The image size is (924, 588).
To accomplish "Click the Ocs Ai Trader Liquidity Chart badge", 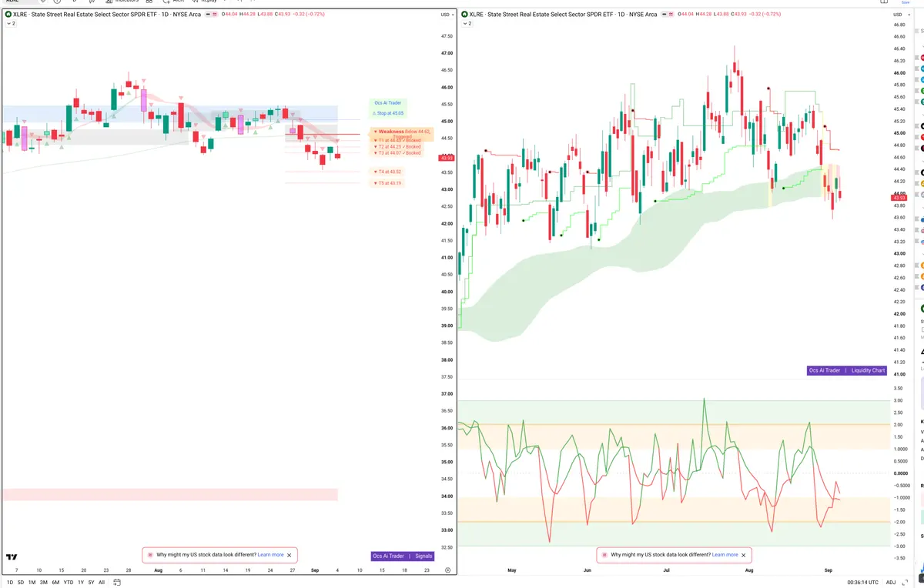I will click(x=847, y=370).
